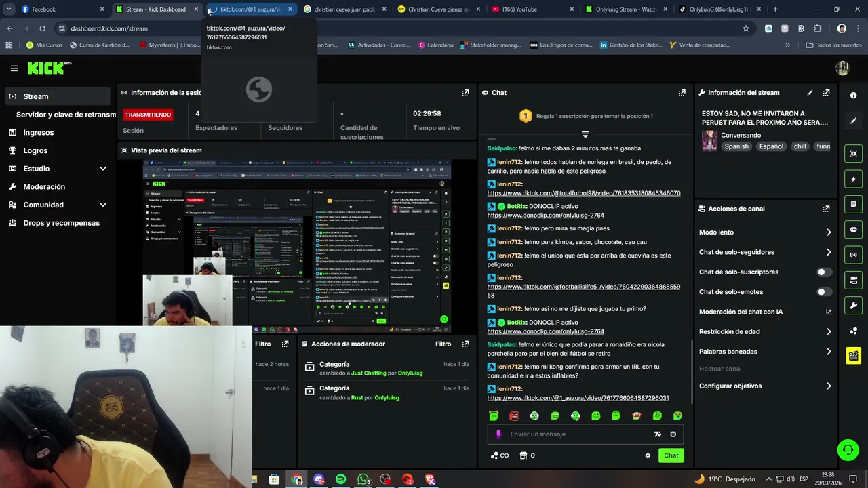Image resolution: width=868 pixels, height=488 pixels.
Task: Jump to newest chat messages arrow
Action: tap(585, 134)
